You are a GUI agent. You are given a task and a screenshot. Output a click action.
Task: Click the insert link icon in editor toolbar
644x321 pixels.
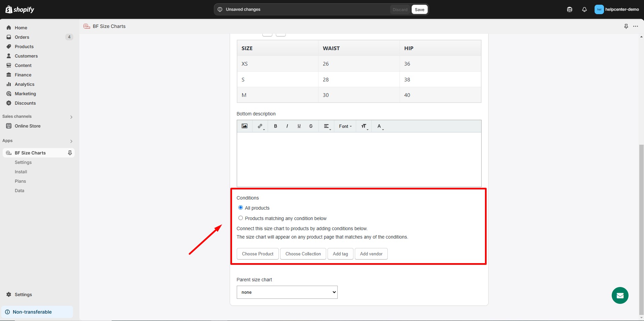260,126
